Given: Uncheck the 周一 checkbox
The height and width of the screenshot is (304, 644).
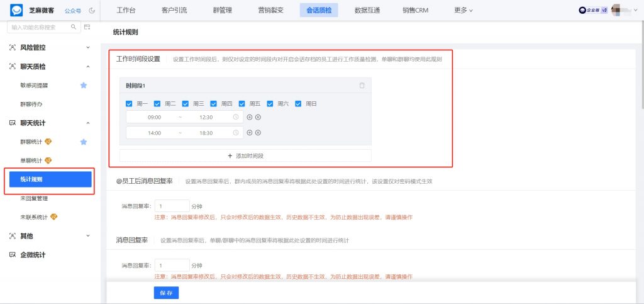Looking at the screenshot, I should point(129,104).
